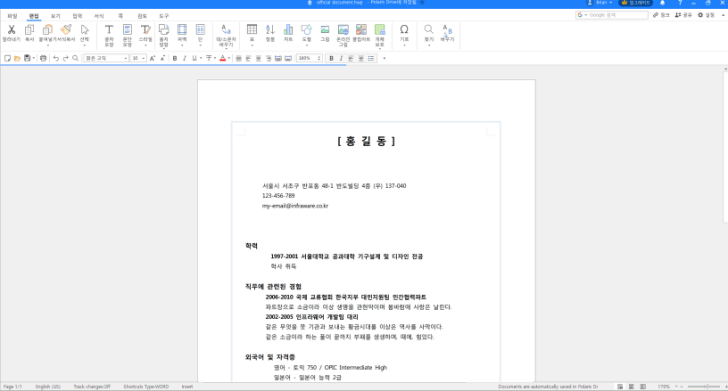The image size is (728, 391).
Task: Click the Find magnifier tool
Action: click(429, 35)
